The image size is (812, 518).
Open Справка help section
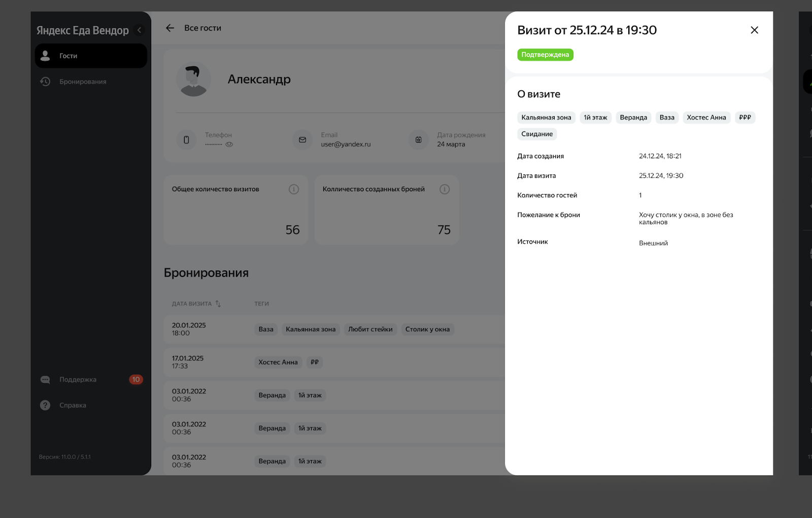click(73, 405)
